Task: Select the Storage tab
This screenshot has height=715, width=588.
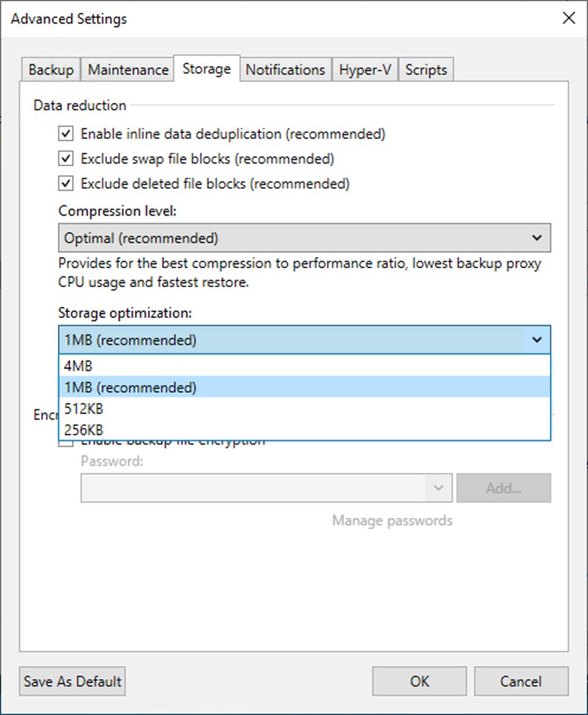Action: tap(207, 69)
